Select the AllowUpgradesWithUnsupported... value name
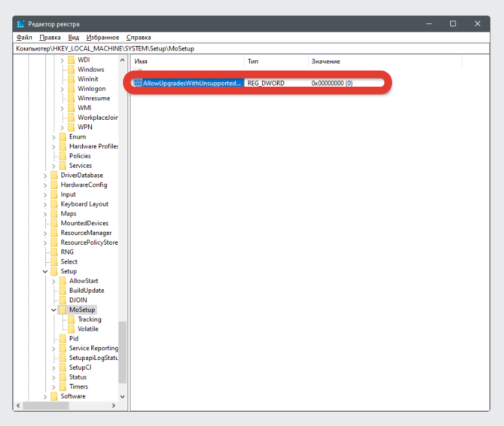504x426 pixels. tap(192, 84)
